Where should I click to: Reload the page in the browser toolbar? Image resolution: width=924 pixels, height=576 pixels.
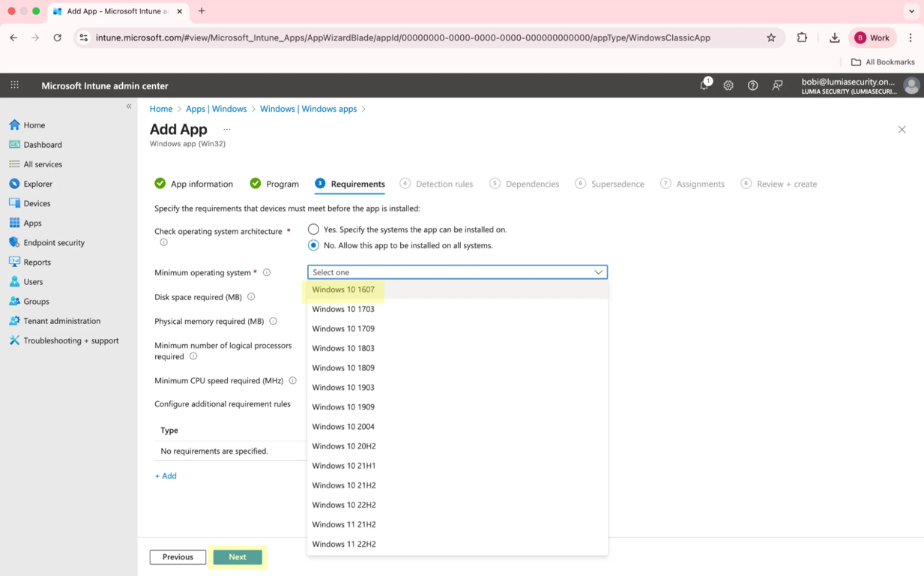point(57,37)
